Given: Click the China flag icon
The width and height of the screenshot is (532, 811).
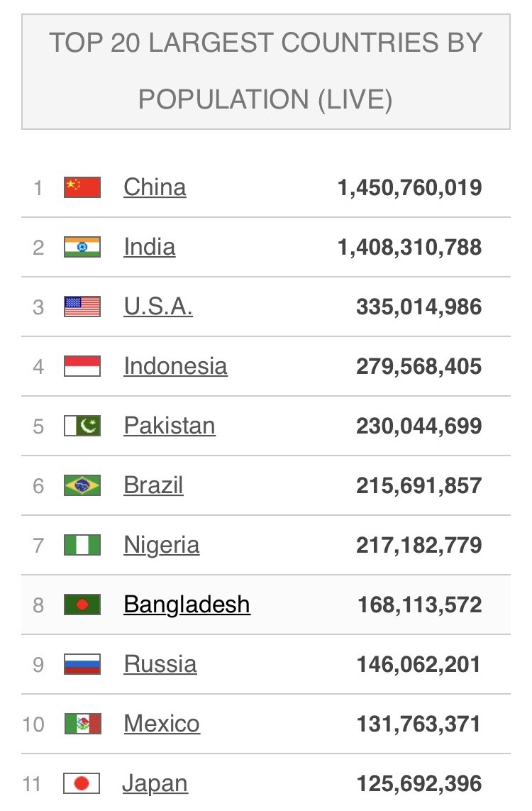Looking at the screenshot, I should coord(82,187).
